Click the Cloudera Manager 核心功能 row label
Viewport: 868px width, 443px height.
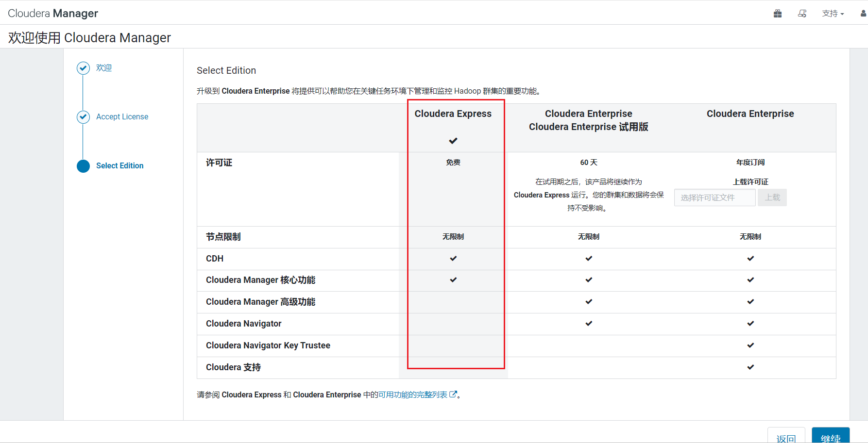pos(261,280)
